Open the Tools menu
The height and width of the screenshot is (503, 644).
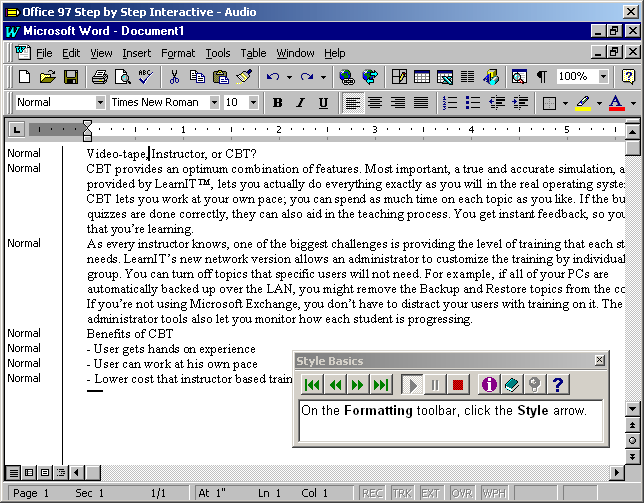coord(218,53)
